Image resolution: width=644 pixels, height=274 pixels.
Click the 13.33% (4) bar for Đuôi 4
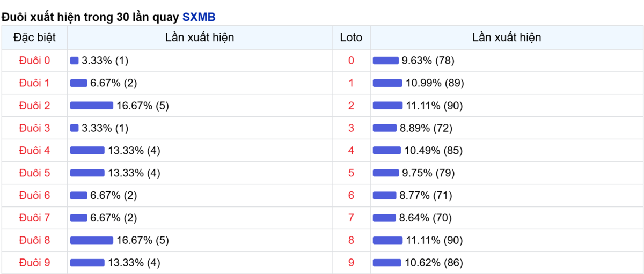click(87, 151)
